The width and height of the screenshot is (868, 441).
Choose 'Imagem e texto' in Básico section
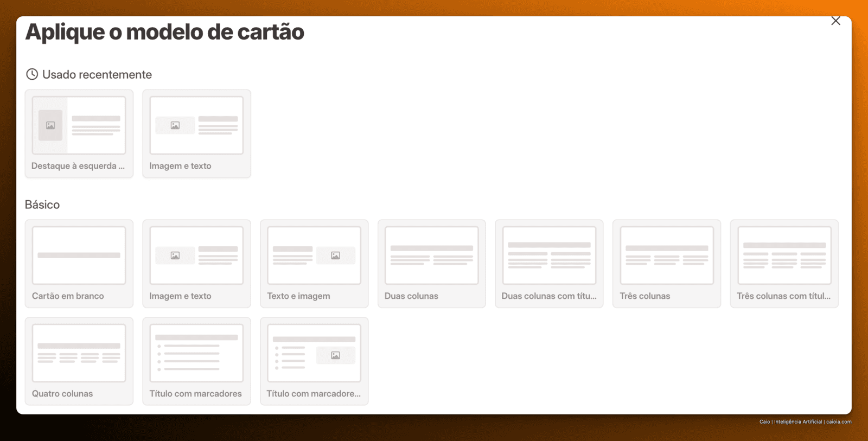(197, 264)
